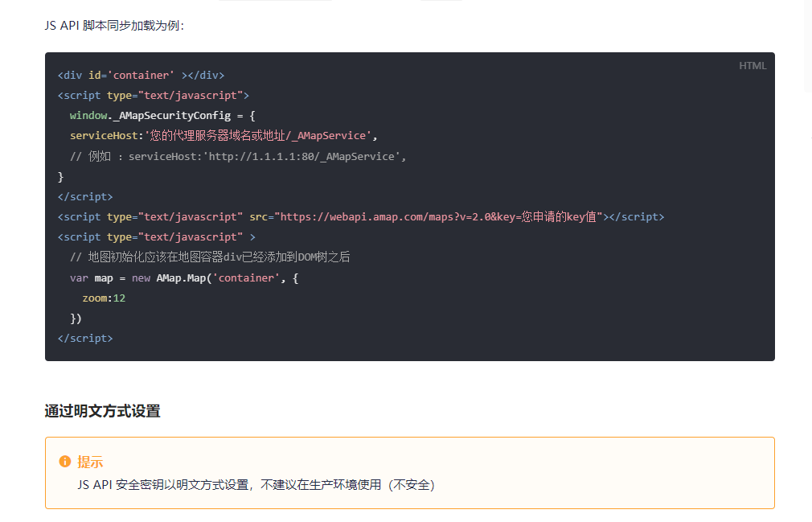Click the HTML language label on the code block
The width and height of the screenshot is (812, 522).
pyautogui.click(x=753, y=66)
